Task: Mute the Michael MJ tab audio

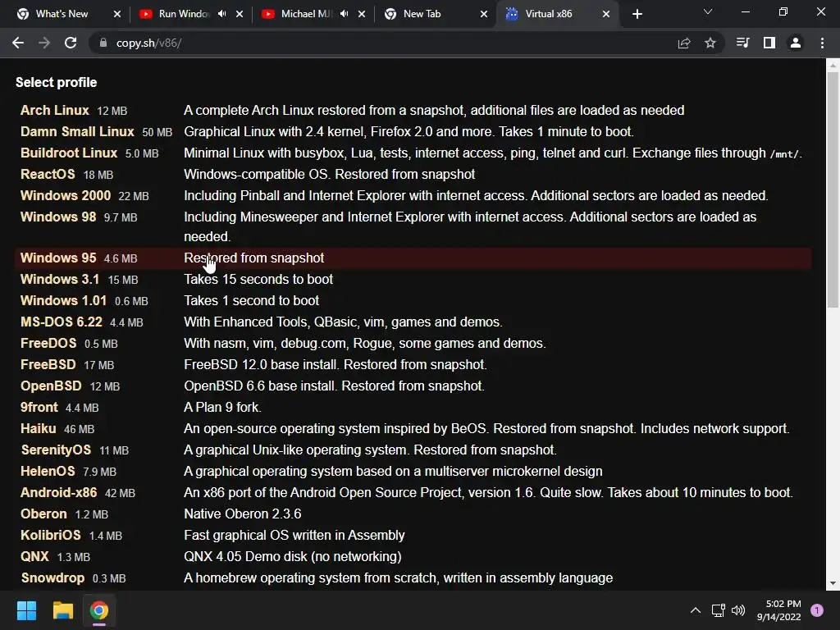Action: click(344, 14)
